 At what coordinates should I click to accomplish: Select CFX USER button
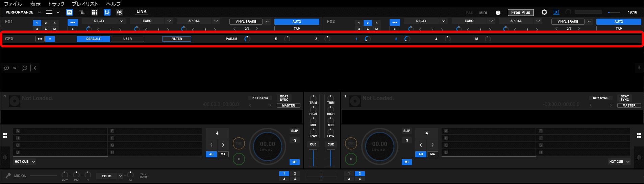click(x=127, y=39)
